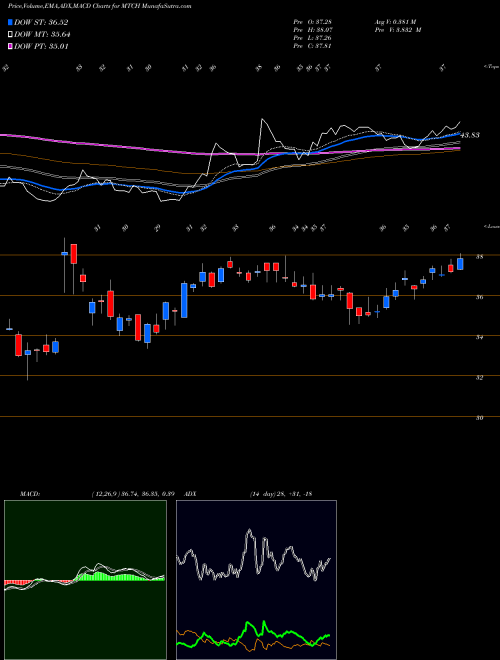This screenshot has width=500, height=660.
Task: Select the DOW ST: 36.52 label
Action: (41, 22)
